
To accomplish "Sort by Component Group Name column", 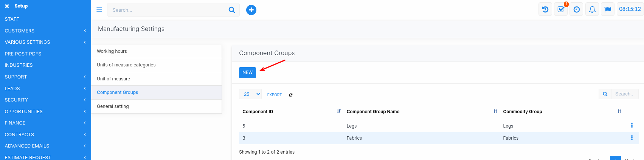I will 495,111.
